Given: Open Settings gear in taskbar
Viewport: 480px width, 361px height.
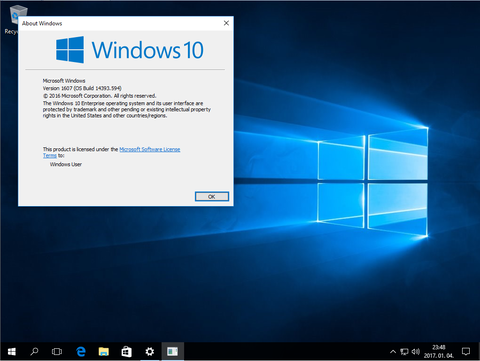Looking at the screenshot, I should coord(150,351).
